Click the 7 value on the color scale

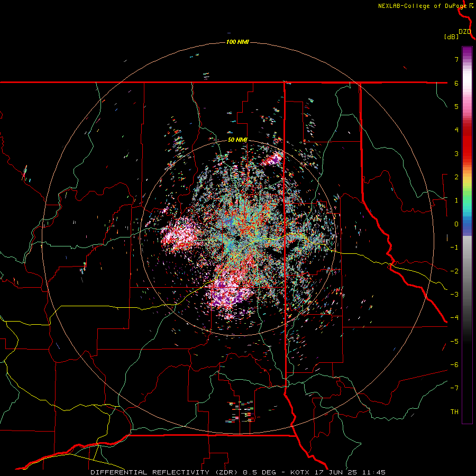coord(456,59)
